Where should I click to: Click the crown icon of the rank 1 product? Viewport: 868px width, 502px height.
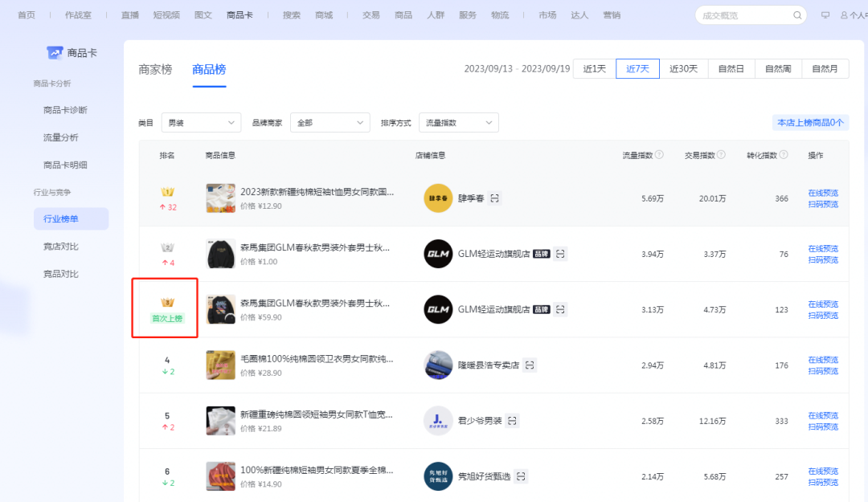pyautogui.click(x=167, y=191)
